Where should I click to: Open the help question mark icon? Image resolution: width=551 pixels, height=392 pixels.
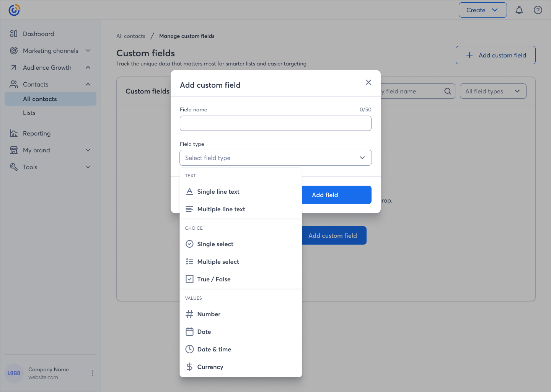point(538,10)
